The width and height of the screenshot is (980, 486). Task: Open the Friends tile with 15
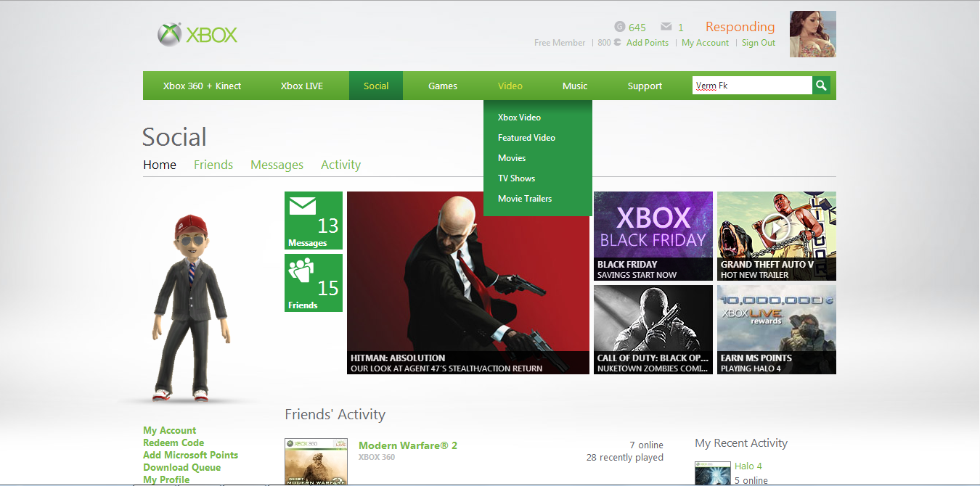click(x=314, y=283)
